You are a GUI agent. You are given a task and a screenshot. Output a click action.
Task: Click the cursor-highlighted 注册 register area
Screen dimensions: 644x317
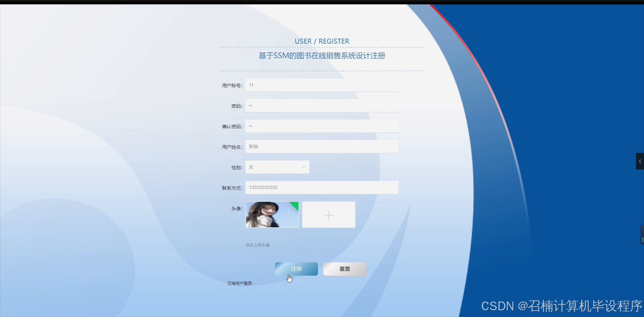(296, 269)
